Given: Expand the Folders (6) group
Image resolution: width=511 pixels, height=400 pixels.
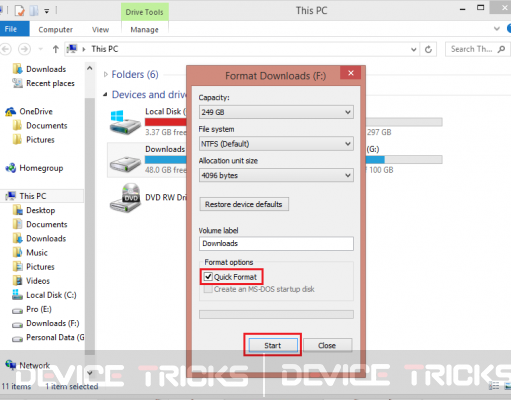Looking at the screenshot, I should [x=106, y=74].
